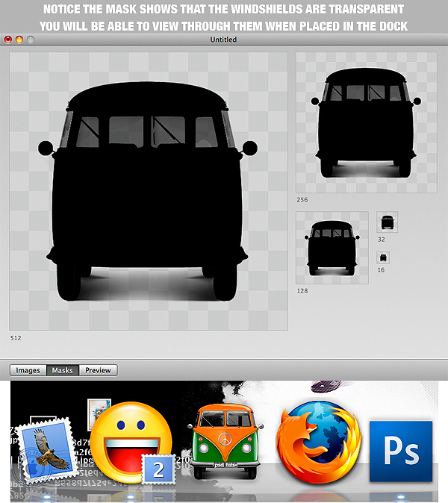This screenshot has width=448, height=503.
Task: Click the notification badge showing 2
Action: point(158,469)
